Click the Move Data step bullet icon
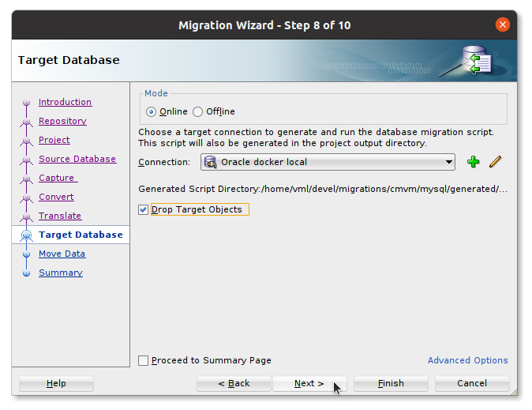 pos(27,254)
